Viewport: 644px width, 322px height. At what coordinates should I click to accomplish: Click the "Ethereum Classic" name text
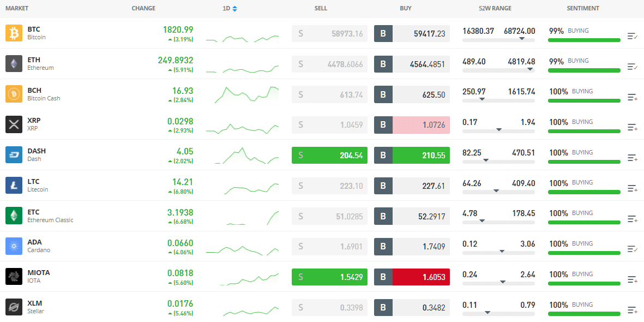coord(50,220)
